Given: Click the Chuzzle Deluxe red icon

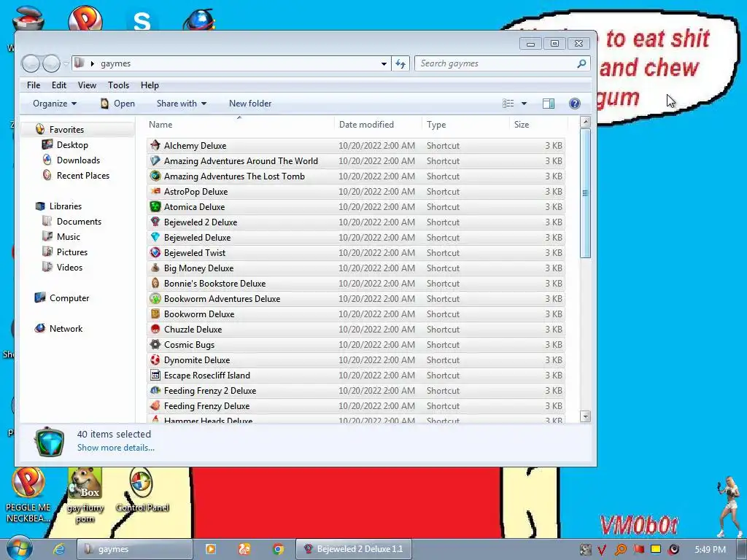Looking at the screenshot, I should coord(155,329).
